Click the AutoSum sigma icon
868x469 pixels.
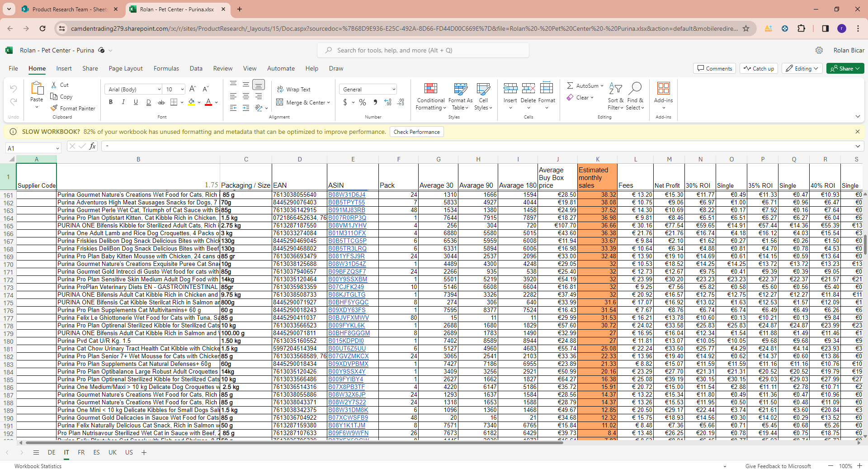pos(570,85)
